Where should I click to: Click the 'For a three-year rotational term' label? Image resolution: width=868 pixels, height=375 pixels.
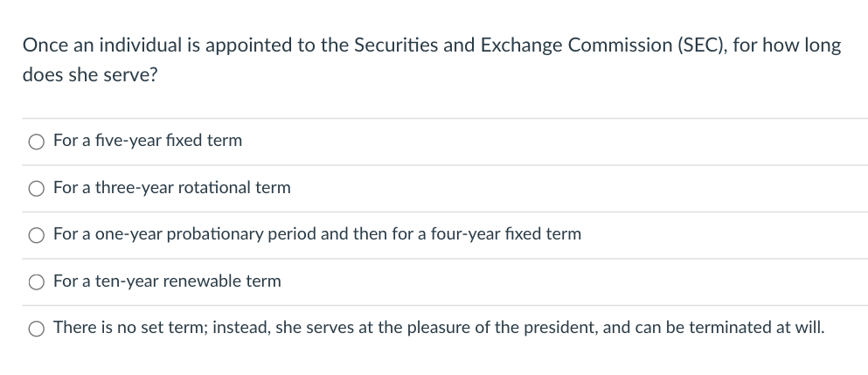click(172, 188)
